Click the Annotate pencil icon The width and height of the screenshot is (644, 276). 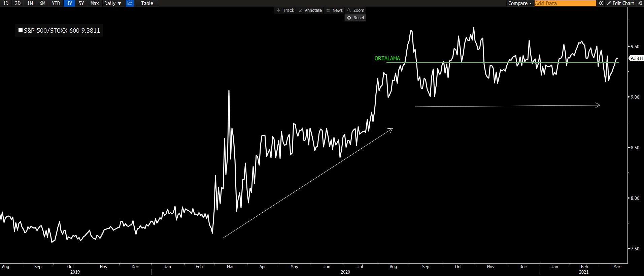pyautogui.click(x=300, y=10)
